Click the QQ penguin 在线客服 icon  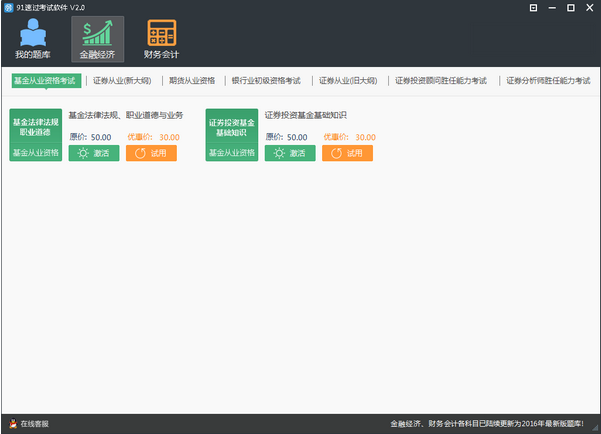pyautogui.click(x=13, y=423)
